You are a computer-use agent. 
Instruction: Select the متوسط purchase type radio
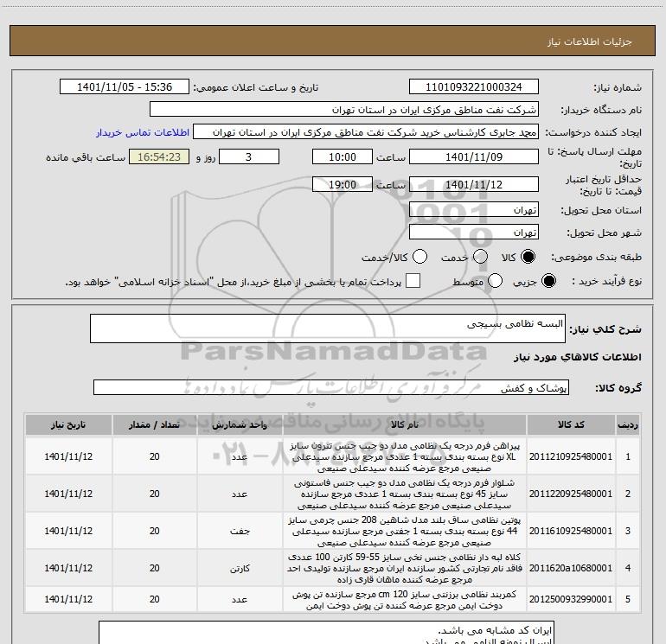(x=495, y=281)
